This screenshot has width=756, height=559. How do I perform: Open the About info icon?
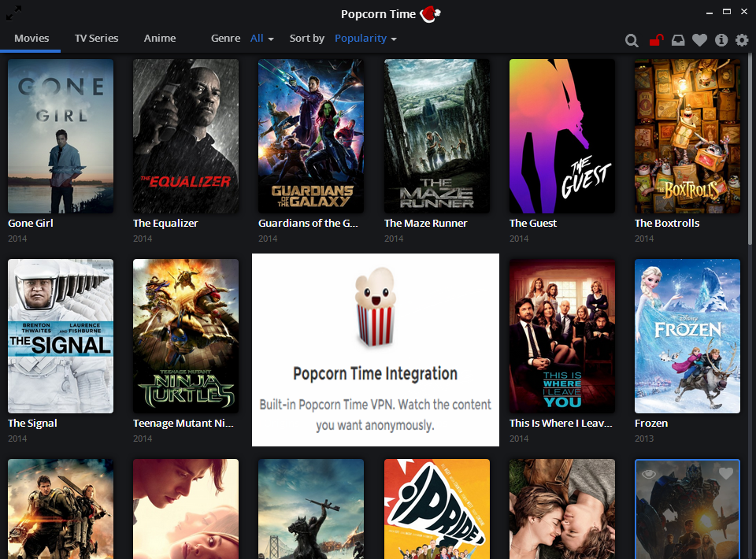(721, 40)
